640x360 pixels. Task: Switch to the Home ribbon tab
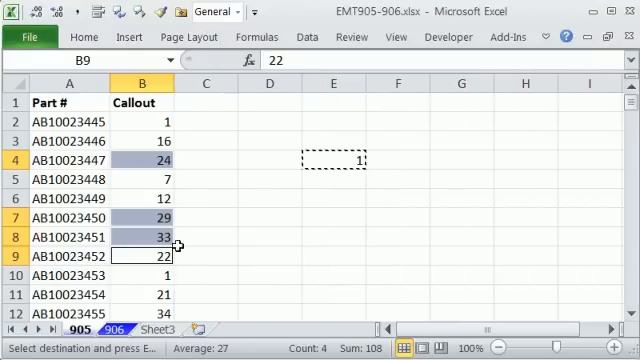(84, 37)
